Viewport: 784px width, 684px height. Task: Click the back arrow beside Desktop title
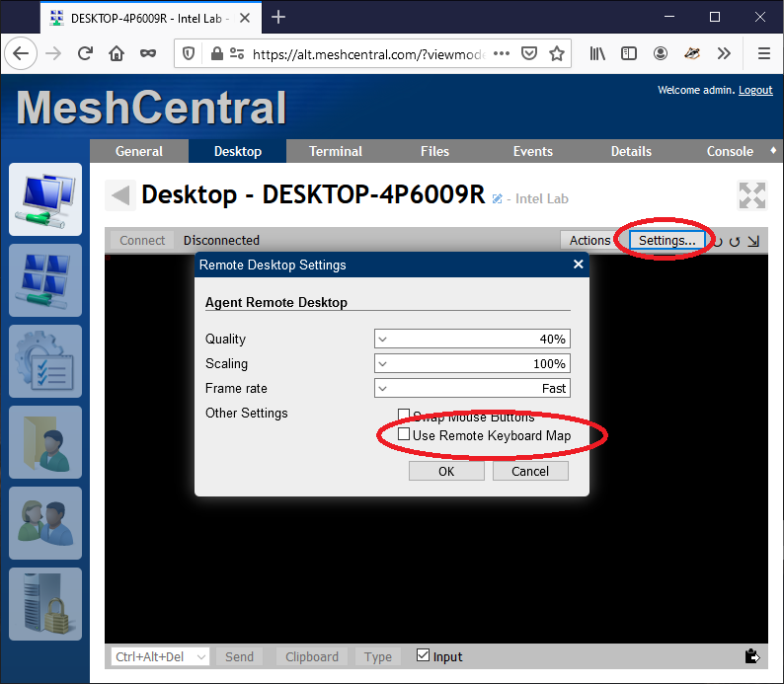pos(120,194)
